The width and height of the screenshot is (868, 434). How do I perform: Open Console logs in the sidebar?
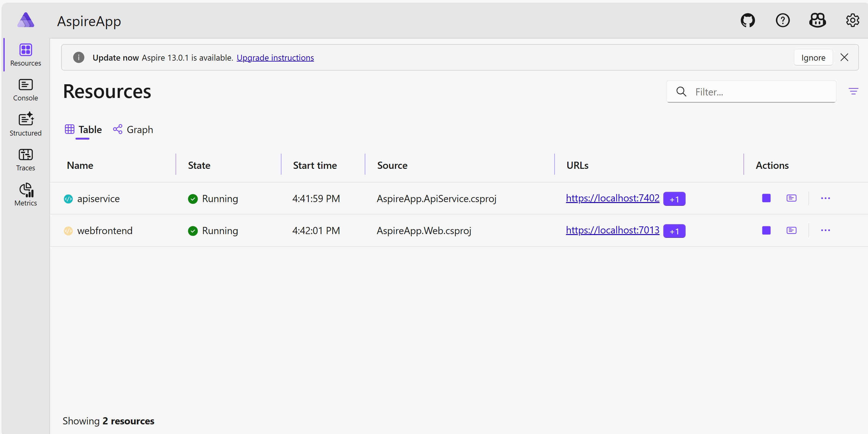click(x=25, y=90)
